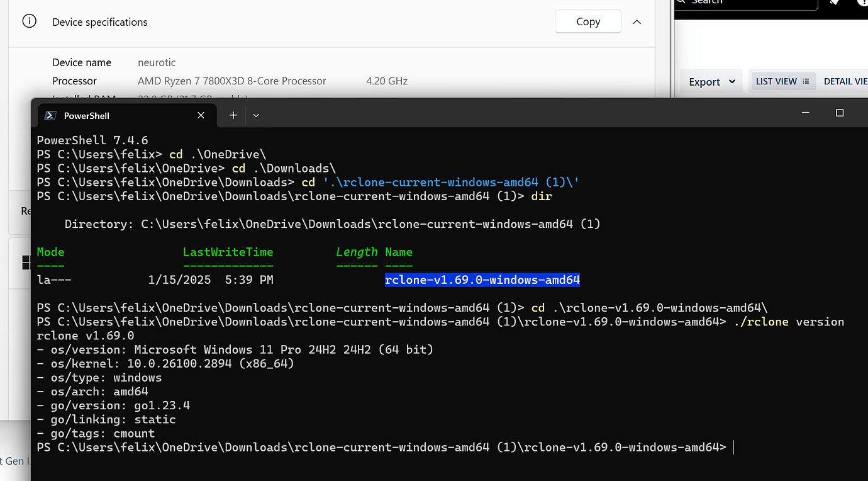Screen dimensions: 868x481
Task: Click the "LastWriteTime" column header
Action: tap(228, 252)
